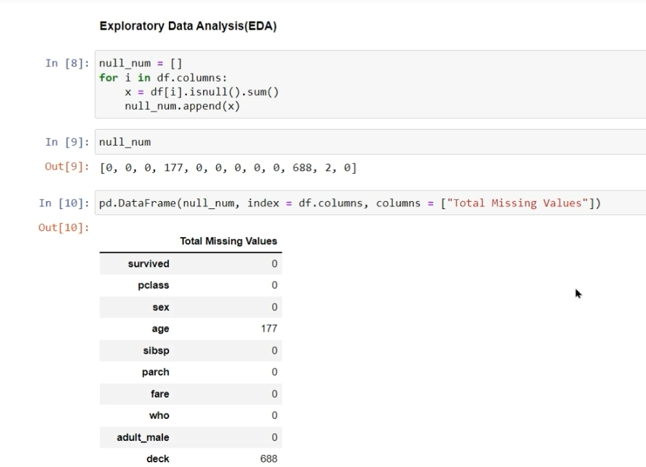Click the Out[9] output prompt

coord(66,167)
